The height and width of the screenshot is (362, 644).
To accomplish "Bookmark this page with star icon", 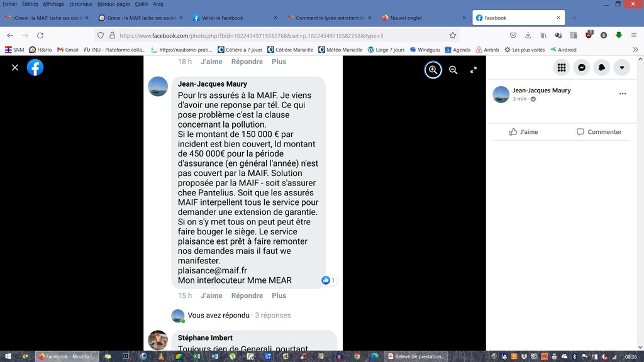I will point(453,36).
